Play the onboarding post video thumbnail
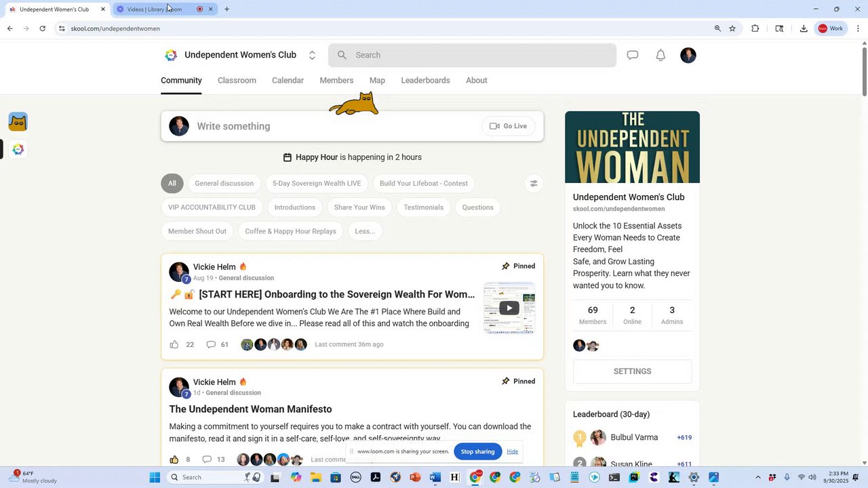The height and width of the screenshot is (488, 868). (509, 308)
